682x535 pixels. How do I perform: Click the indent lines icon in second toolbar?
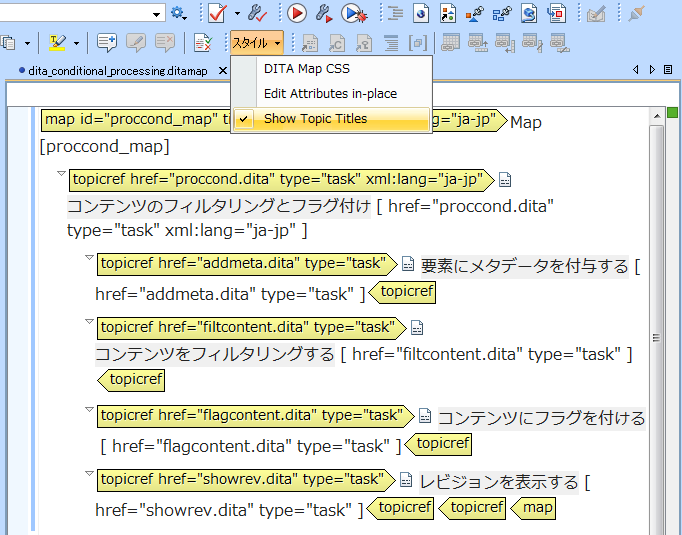(x=391, y=43)
